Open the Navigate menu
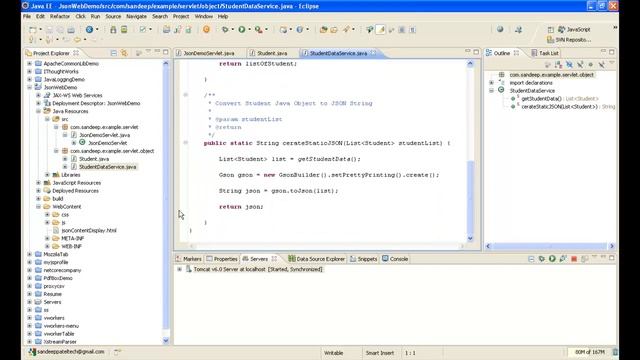The width and height of the screenshot is (640, 360). [x=136, y=16]
